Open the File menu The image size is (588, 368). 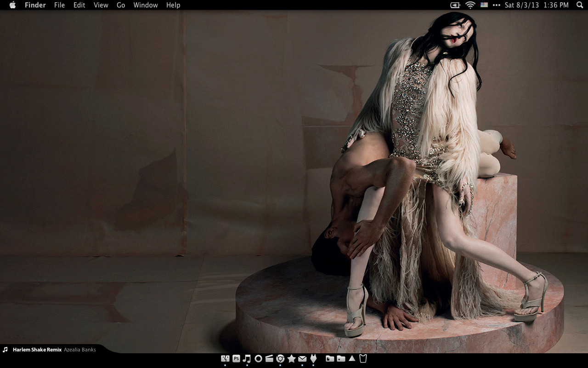pyautogui.click(x=59, y=5)
